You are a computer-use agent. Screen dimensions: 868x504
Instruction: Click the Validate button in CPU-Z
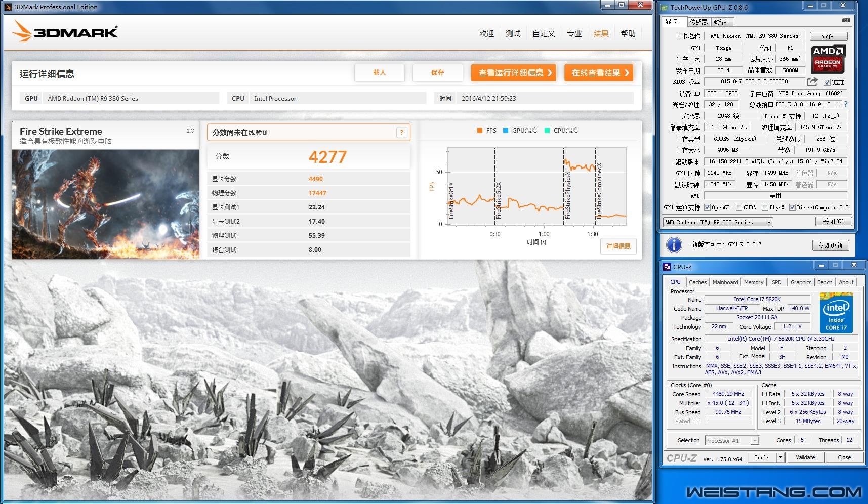[x=805, y=457]
